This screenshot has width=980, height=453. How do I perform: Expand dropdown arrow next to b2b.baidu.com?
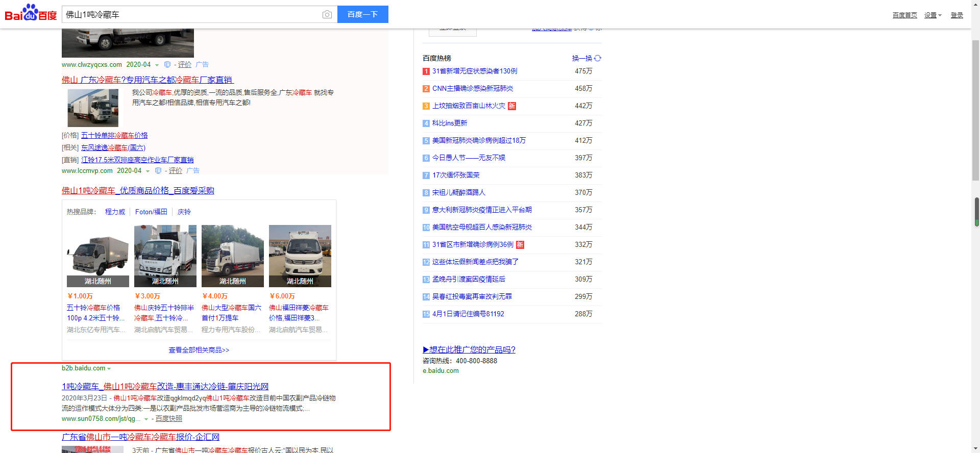click(109, 369)
